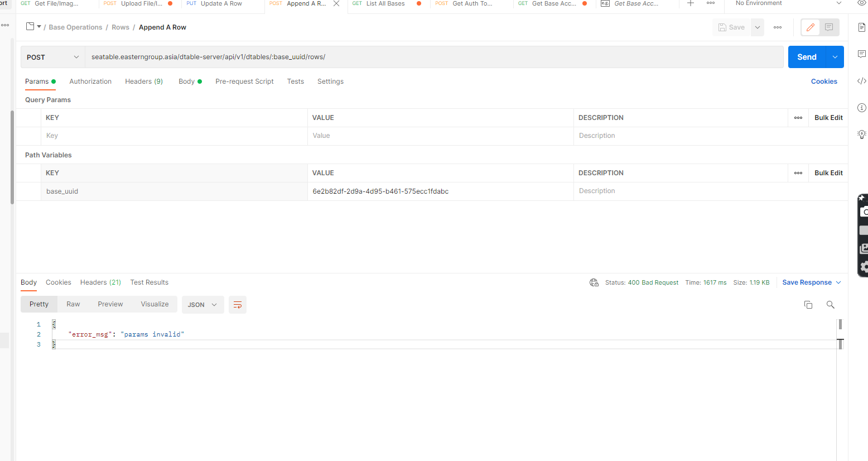Open the POST method dropdown

pos(53,57)
